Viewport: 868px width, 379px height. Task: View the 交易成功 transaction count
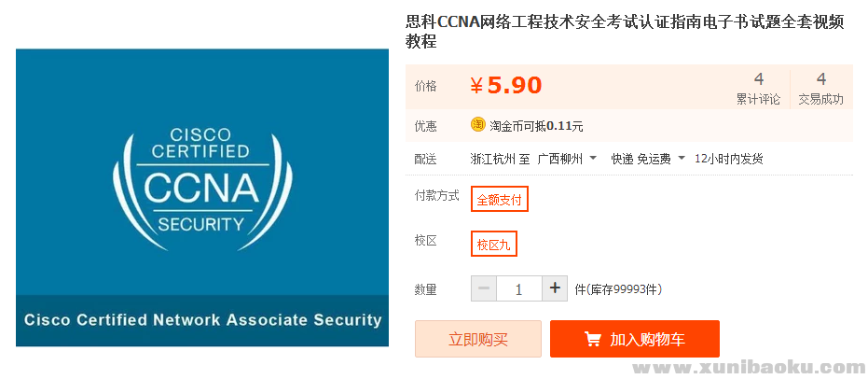coord(820,88)
